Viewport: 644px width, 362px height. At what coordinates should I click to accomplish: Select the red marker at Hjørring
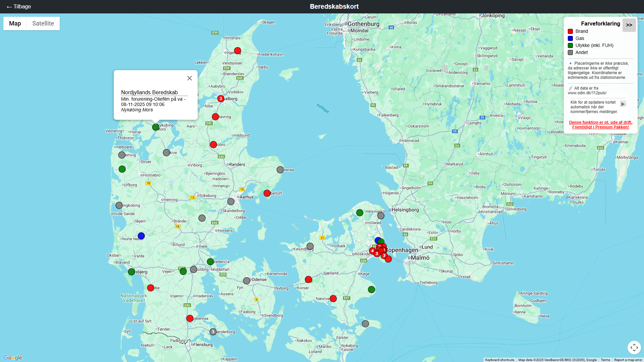pos(238,51)
